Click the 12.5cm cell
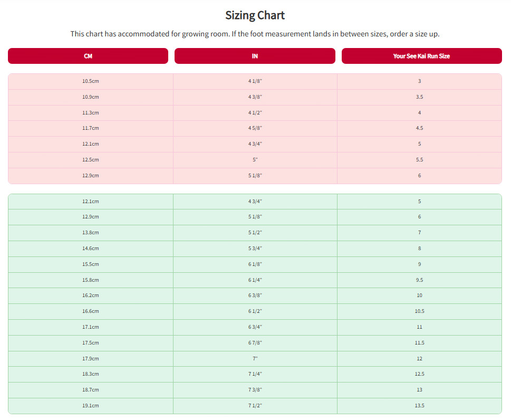511x420 pixels. tap(91, 160)
